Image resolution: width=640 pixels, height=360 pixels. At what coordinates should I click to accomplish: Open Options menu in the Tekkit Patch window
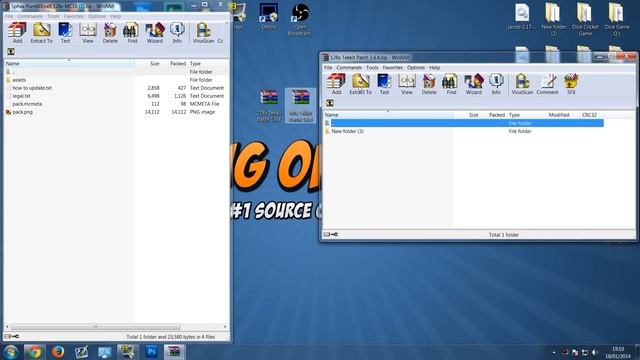pos(416,67)
